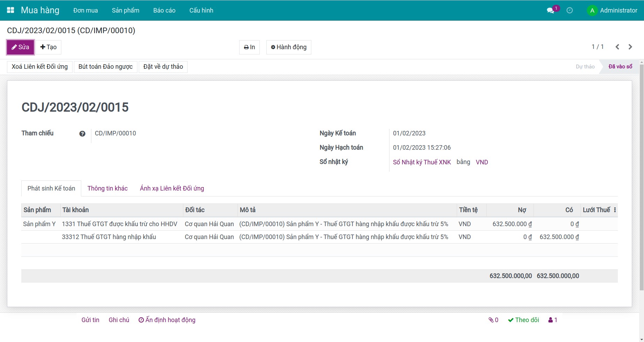Viewport: 644px width, 342px height.
Task: Open Sổ Nhật ký Thuế XNK link
Action: [422, 162]
